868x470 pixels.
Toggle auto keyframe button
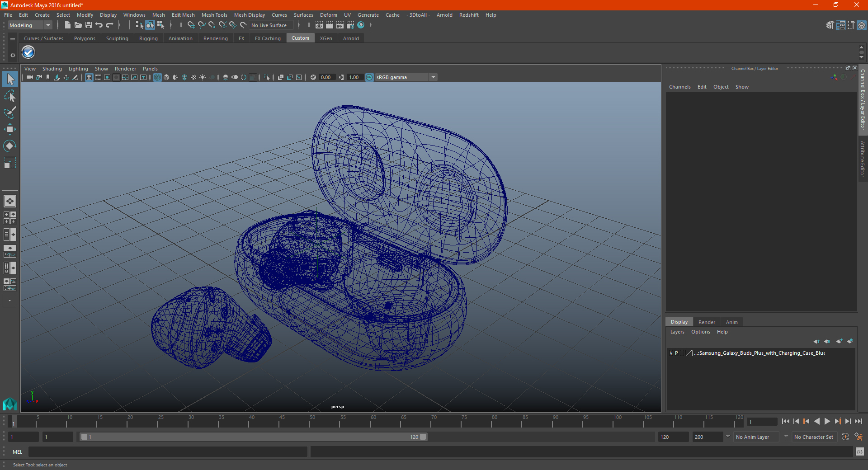coord(845,437)
